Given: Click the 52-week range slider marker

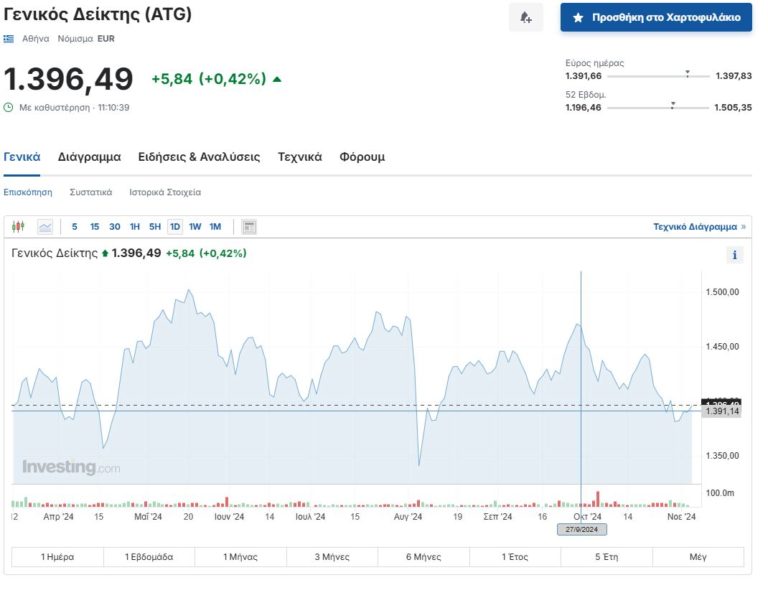Looking at the screenshot, I should (672, 103).
